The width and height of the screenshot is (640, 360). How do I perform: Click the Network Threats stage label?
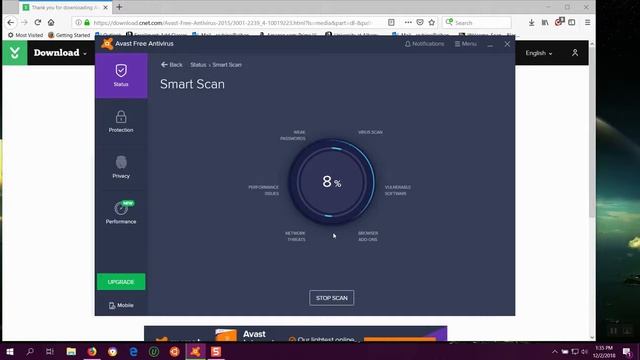coord(295,236)
